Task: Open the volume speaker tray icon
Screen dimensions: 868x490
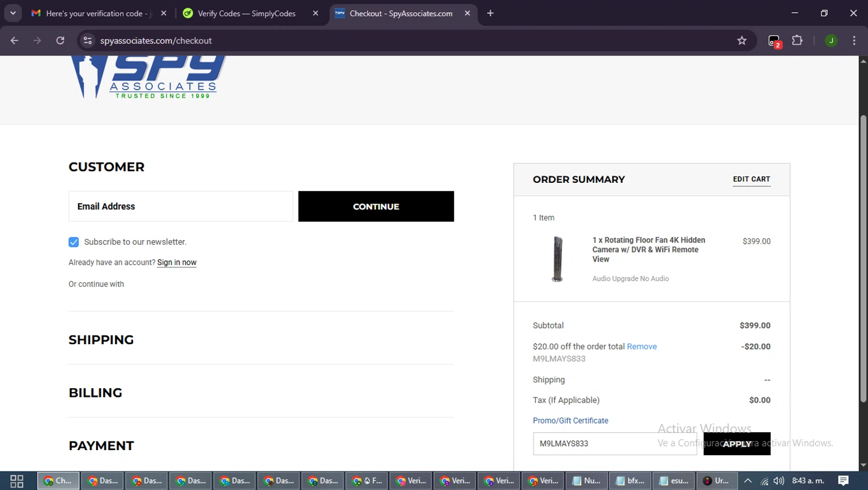Action: 779,481
